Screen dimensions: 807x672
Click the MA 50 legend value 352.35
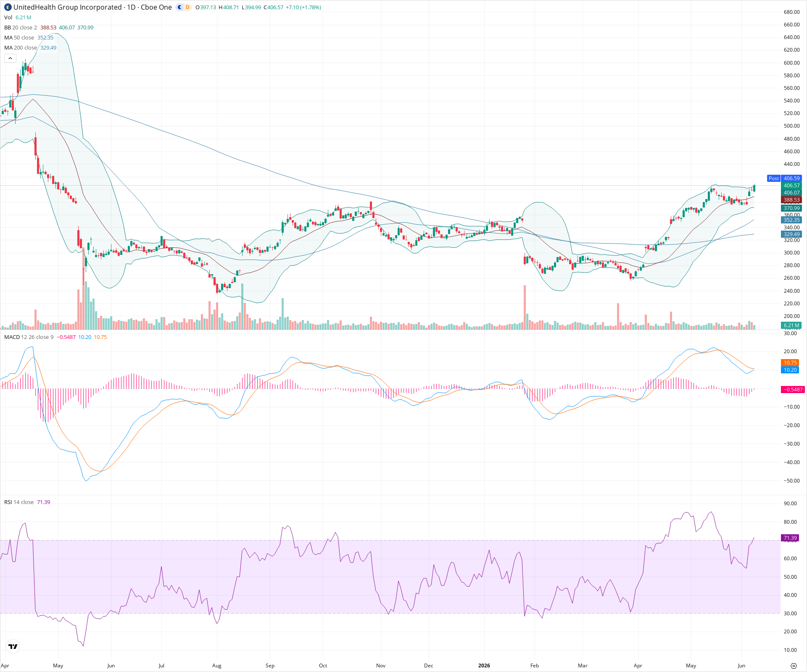point(45,37)
